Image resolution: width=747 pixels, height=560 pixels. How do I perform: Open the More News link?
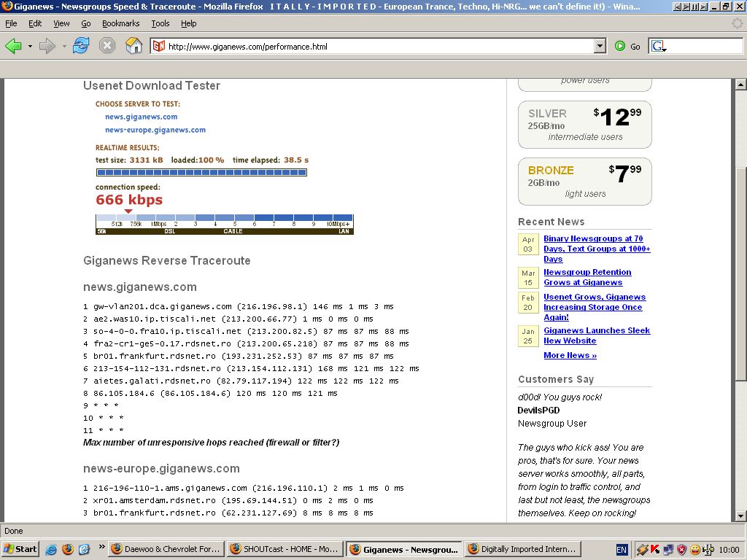point(570,355)
